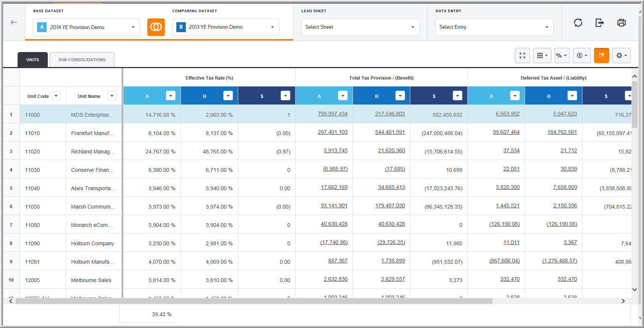Viewport: 644px width, 328px height.
Task: Open link 5,913,745 for Richland Manag
Action: pos(335,151)
